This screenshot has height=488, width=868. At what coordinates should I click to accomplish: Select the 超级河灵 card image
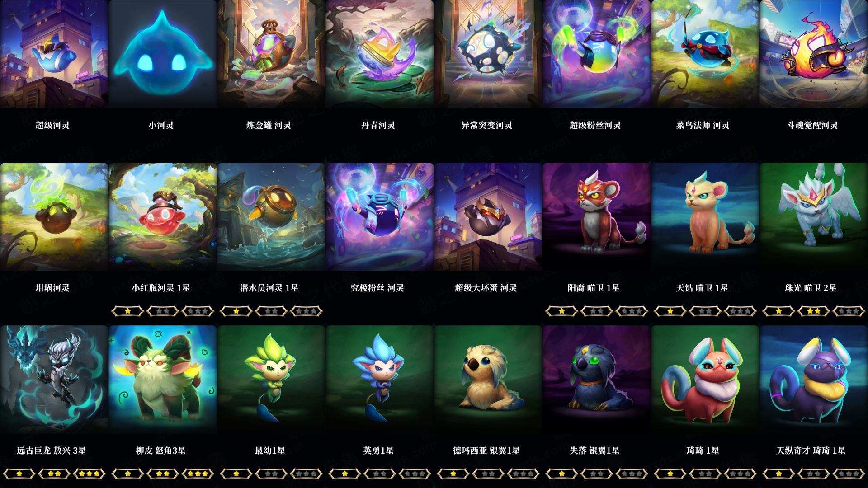click(x=54, y=54)
